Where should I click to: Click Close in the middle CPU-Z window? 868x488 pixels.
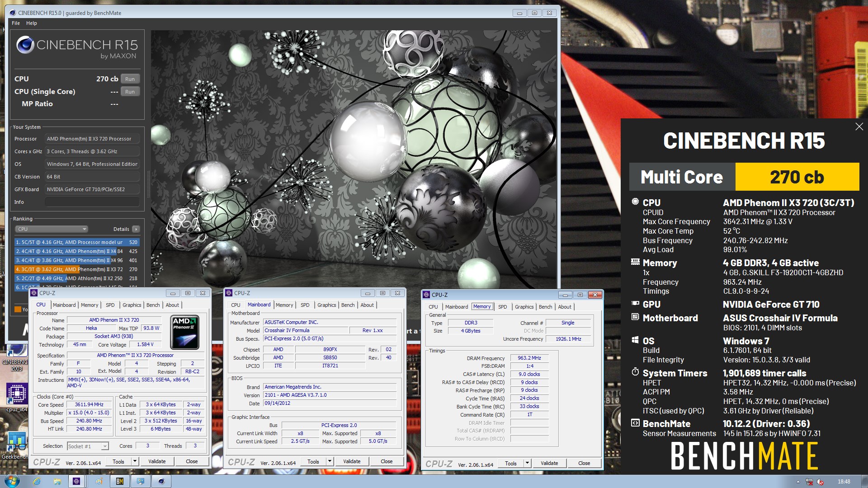pyautogui.click(x=387, y=461)
